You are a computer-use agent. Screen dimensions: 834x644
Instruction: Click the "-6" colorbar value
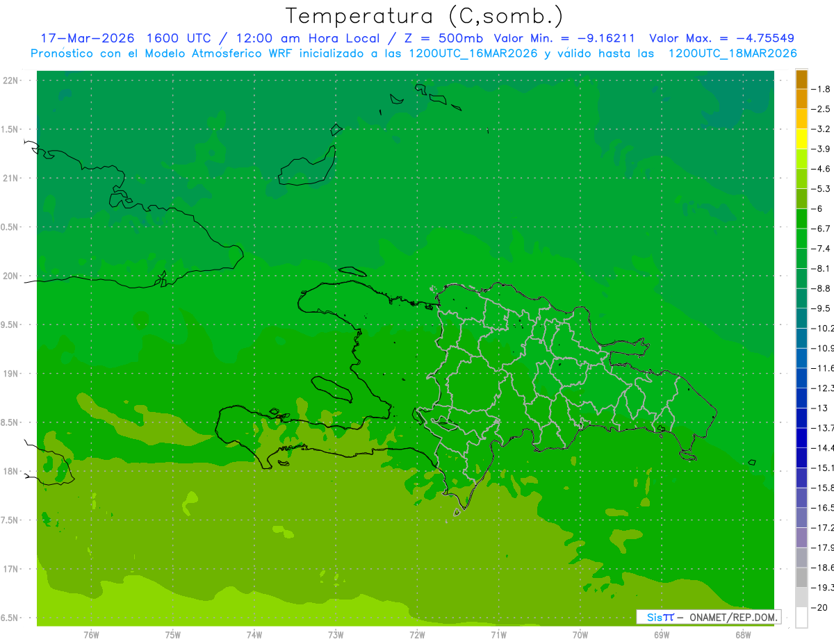819,208
